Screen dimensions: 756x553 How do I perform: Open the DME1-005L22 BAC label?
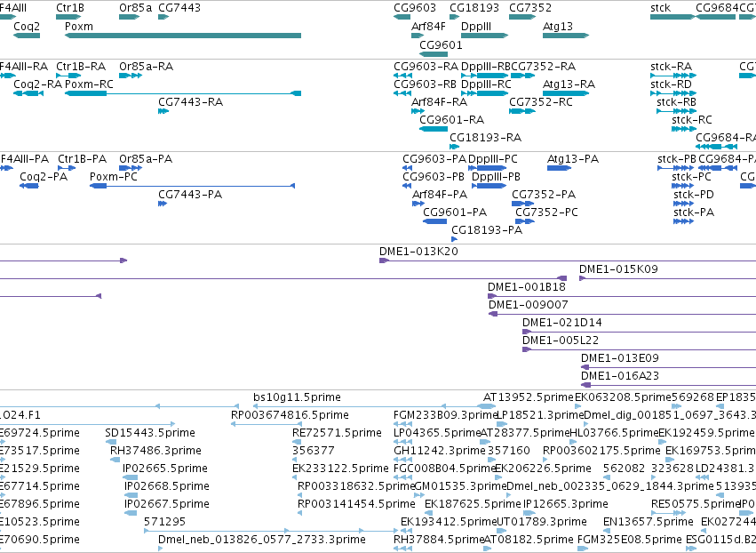coord(561,341)
